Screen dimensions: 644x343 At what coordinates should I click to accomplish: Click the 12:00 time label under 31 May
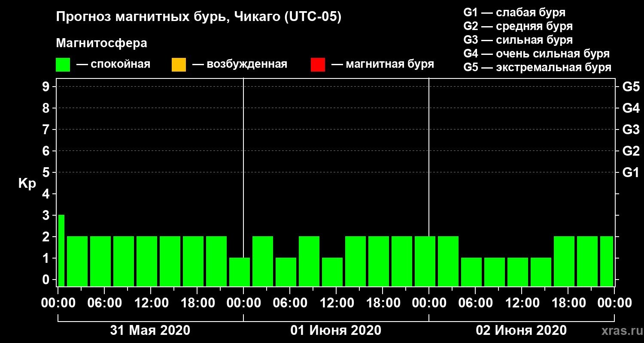(x=151, y=303)
